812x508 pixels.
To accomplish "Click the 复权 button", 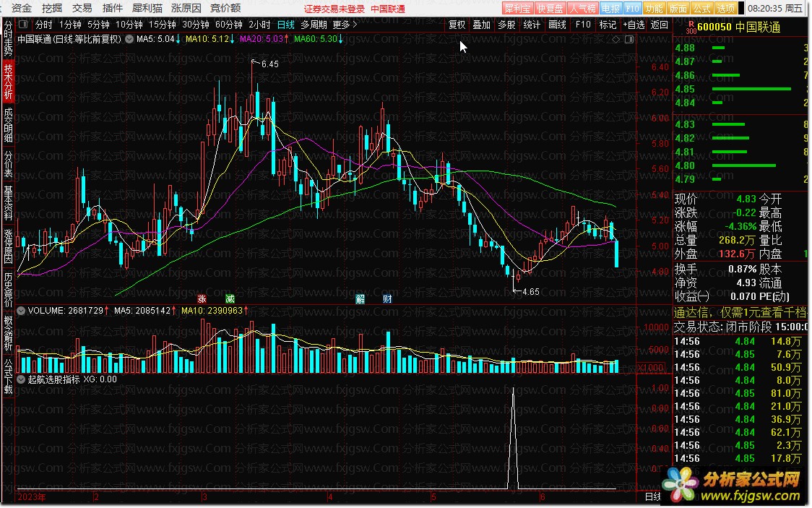I will click(457, 25).
